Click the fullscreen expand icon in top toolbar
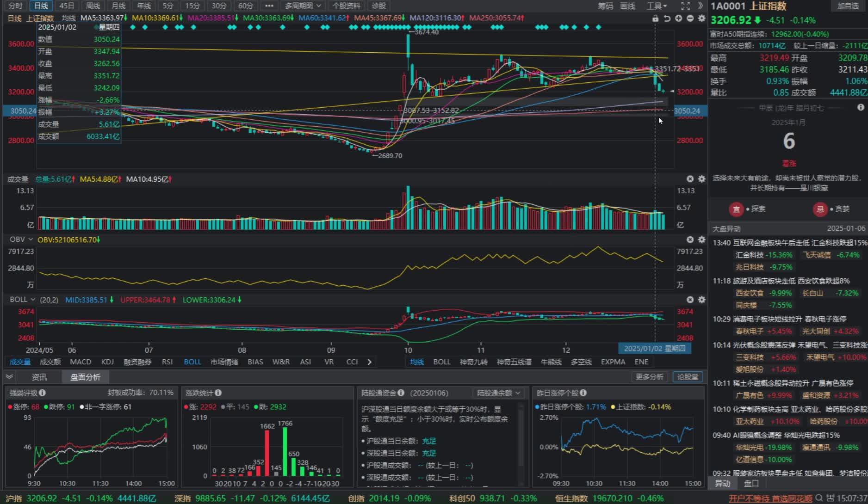The width and height of the screenshot is (868, 504). coord(685,6)
